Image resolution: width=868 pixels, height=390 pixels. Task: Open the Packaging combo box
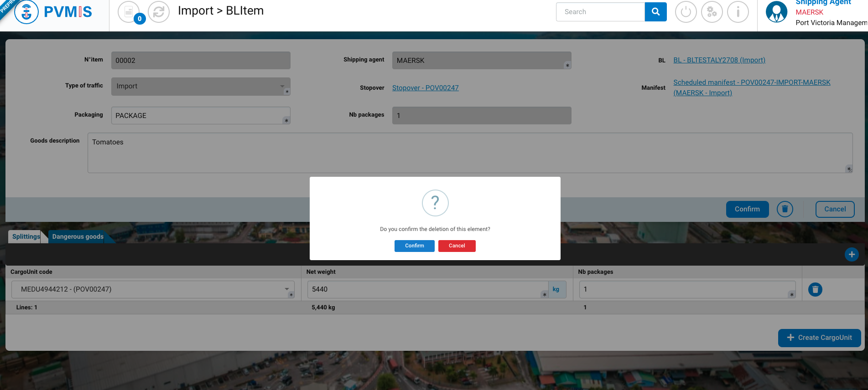pos(201,116)
